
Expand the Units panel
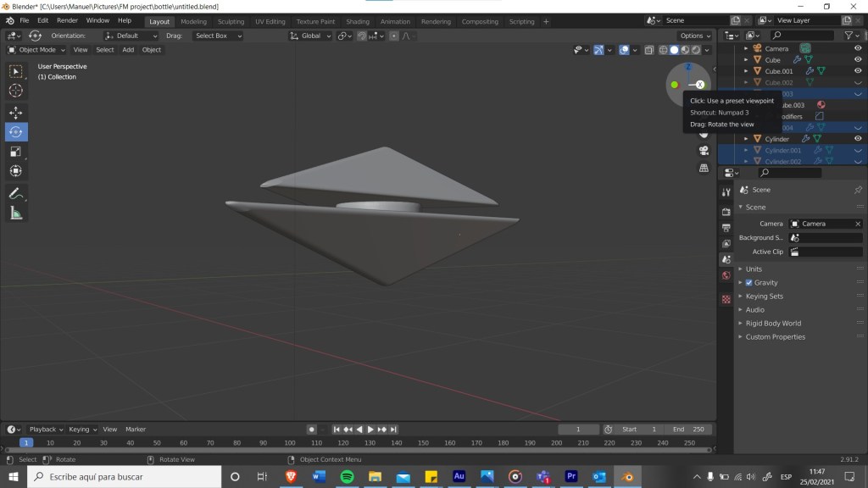tap(754, 269)
